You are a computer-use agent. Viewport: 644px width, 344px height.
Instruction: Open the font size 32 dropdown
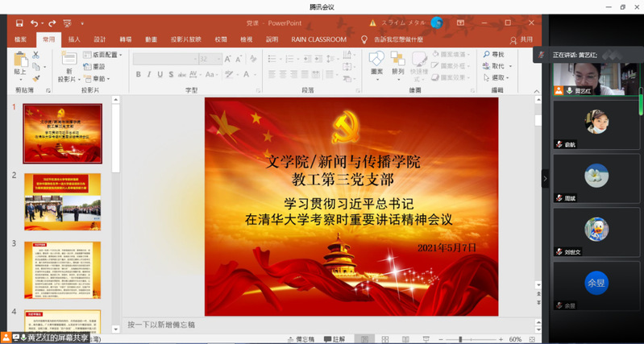219,59
